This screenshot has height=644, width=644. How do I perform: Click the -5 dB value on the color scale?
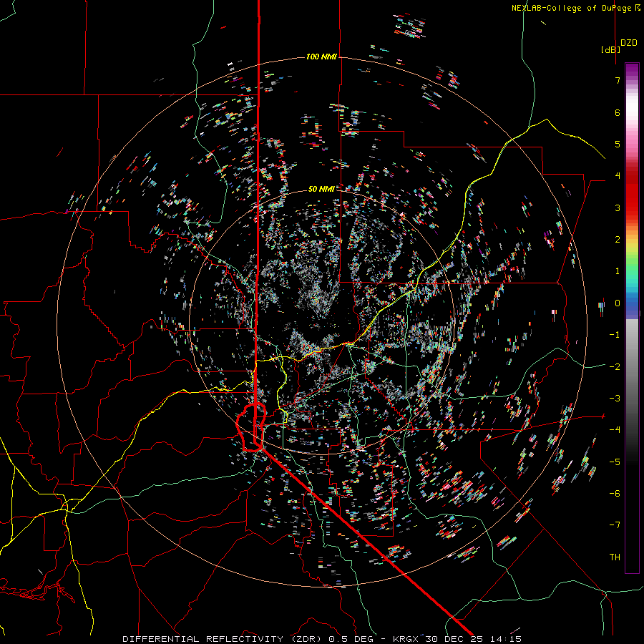click(615, 462)
